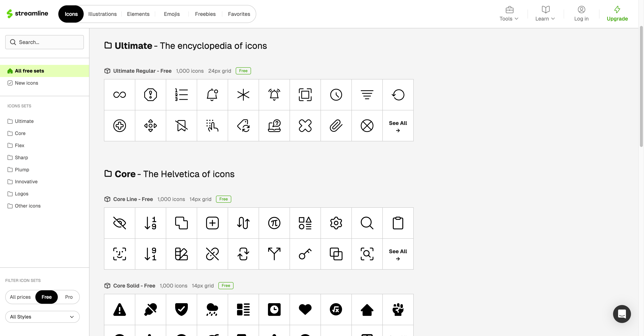The image size is (644, 336).
Task: Click the cog gear icon in Core Line
Action: [x=336, y=223]
